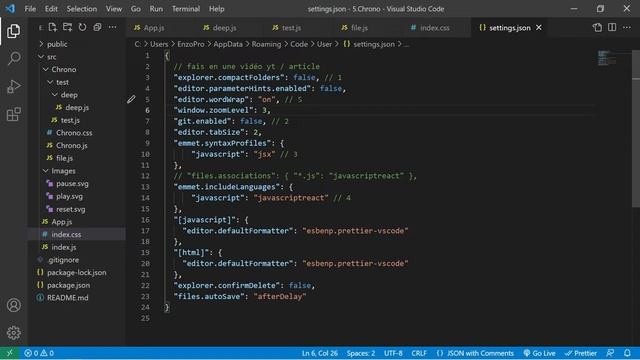Open README.md in the Explorer
The image size is (640, 360).
tap(77, 298)
